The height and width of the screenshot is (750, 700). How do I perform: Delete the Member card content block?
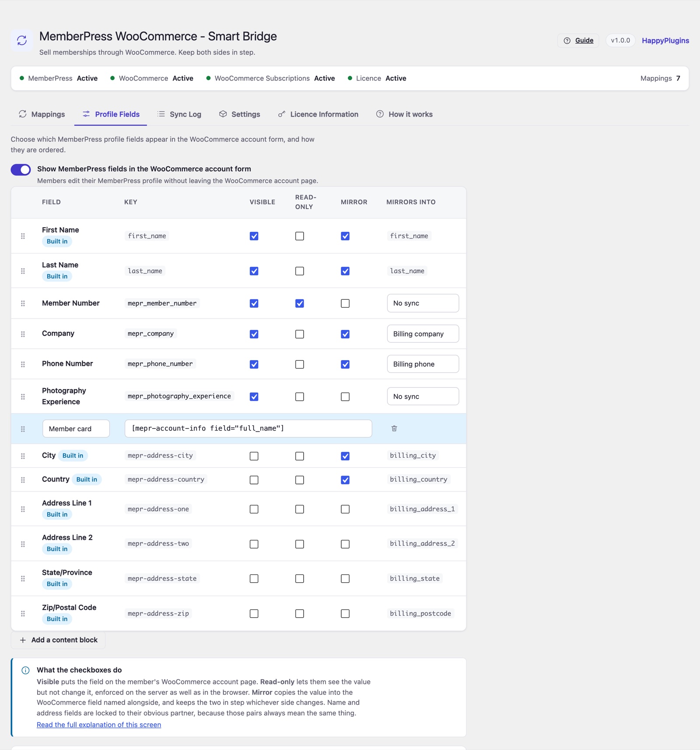(394, 428)
